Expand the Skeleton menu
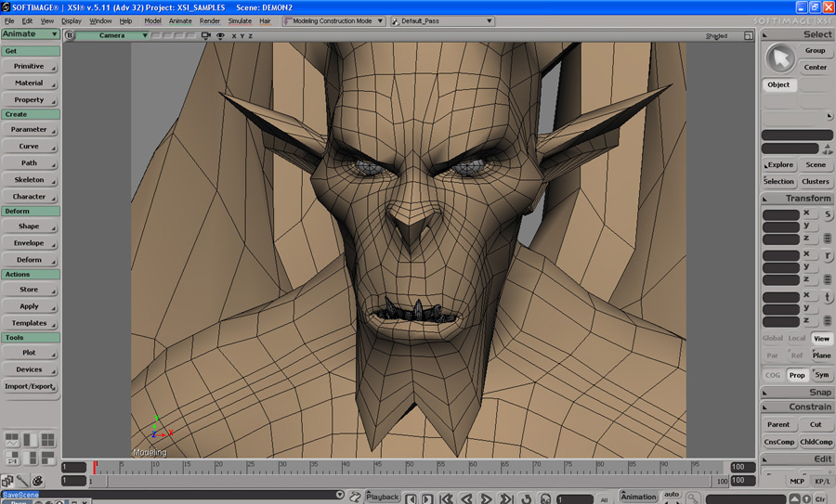Image resolution: width=836 pixels, height=504 pixels. click(30, 180)
